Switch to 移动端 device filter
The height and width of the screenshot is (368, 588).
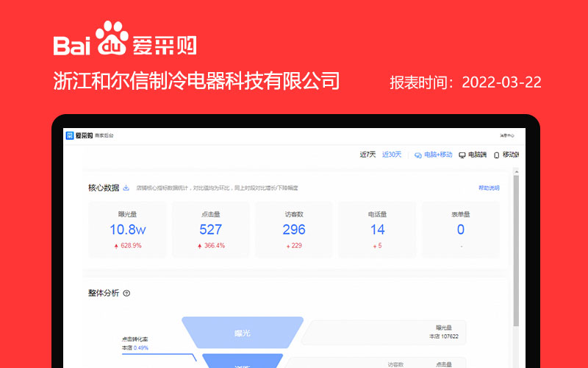506,155
